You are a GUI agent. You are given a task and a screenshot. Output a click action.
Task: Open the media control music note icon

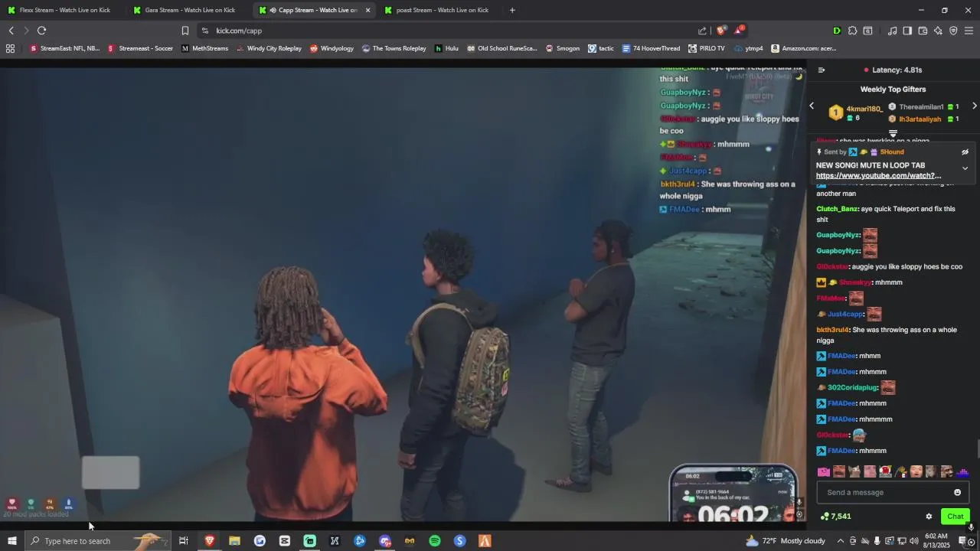click(x=892, y=31)
